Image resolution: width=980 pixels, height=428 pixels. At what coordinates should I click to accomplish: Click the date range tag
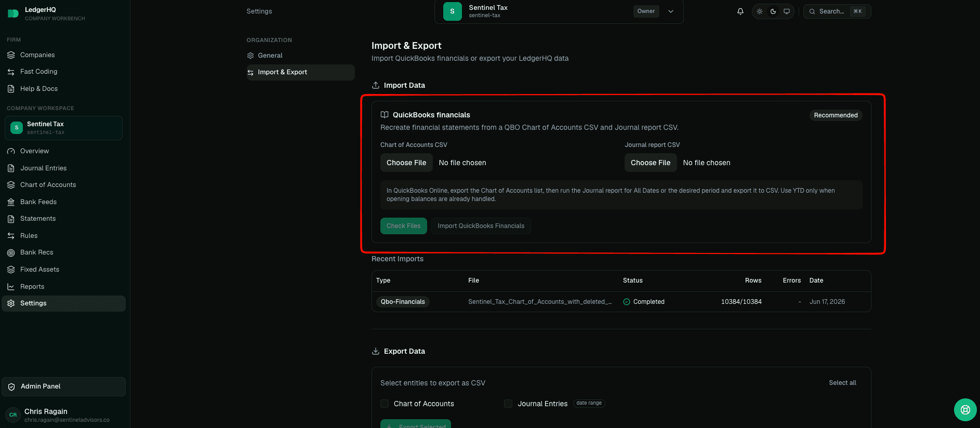(x=589, y=403)
